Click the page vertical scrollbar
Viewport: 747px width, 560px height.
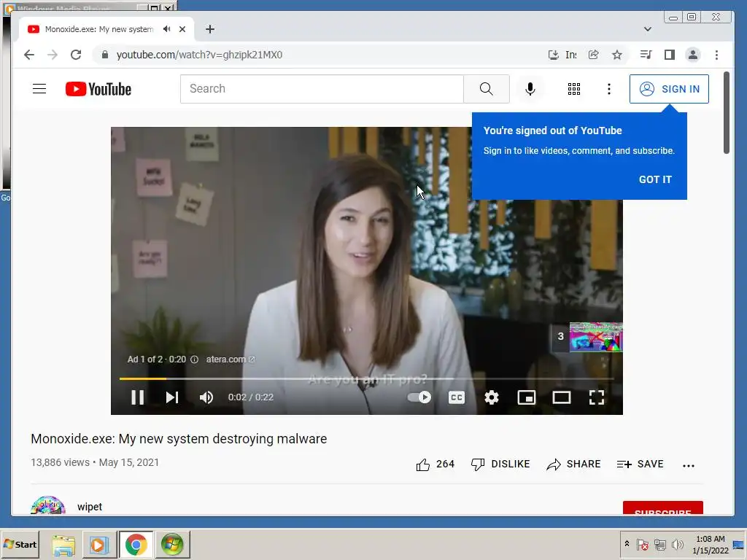[726, 113]
